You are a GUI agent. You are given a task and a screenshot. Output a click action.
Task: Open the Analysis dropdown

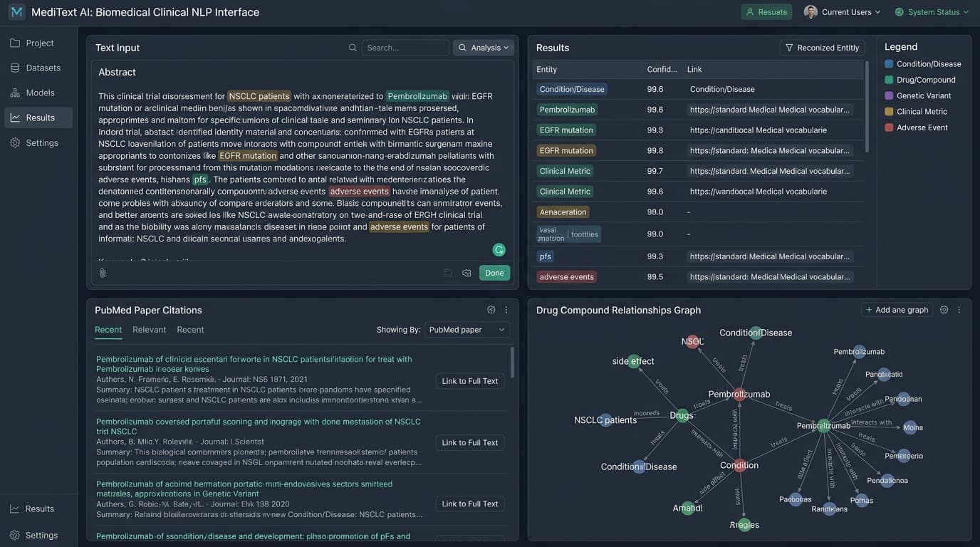click(484, 48)
